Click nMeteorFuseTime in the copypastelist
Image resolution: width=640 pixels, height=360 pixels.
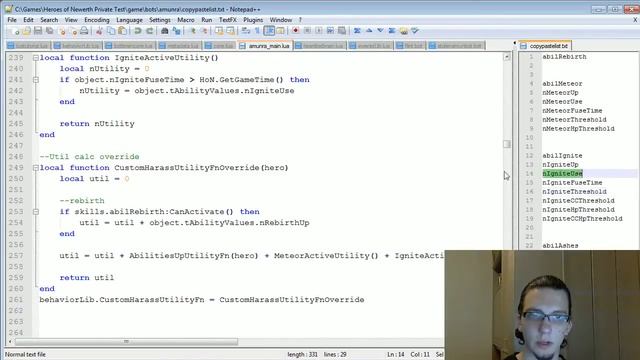point(572,111)
